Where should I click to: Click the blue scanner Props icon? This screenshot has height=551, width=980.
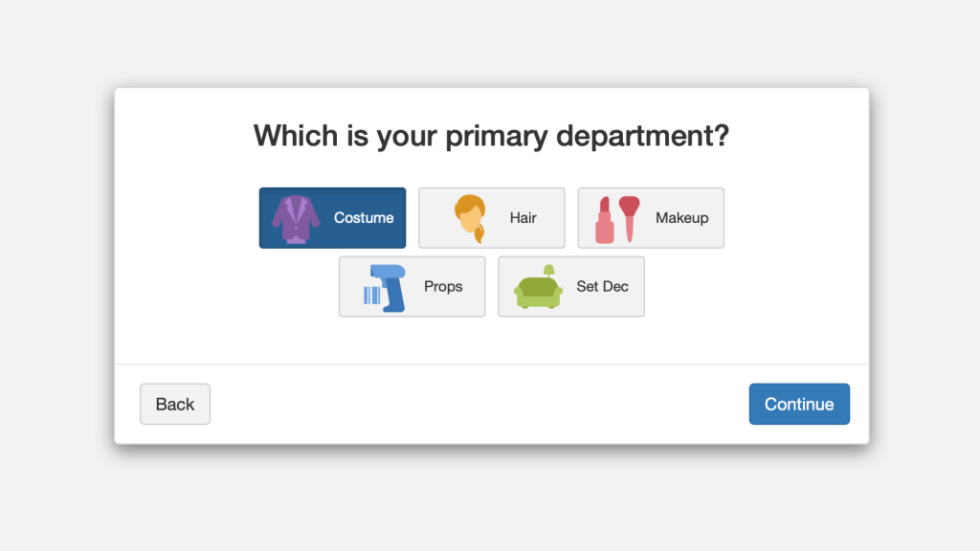[x=390, y=285]
